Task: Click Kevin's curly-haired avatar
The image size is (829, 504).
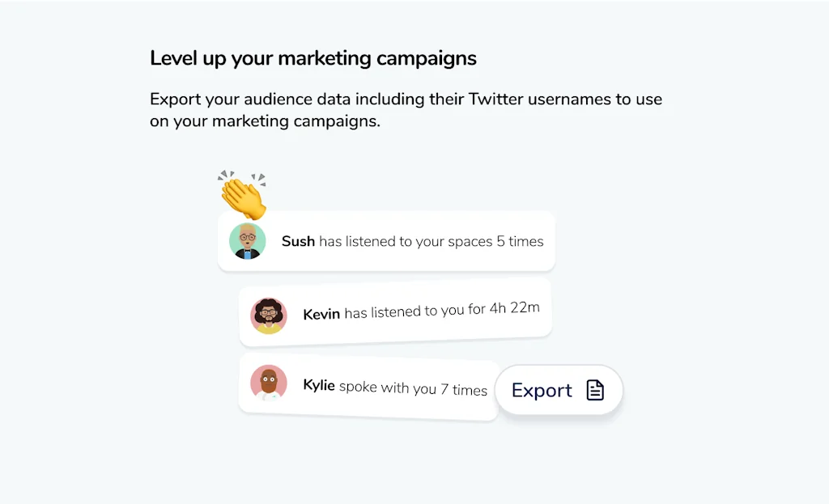Action: (269, 315)
